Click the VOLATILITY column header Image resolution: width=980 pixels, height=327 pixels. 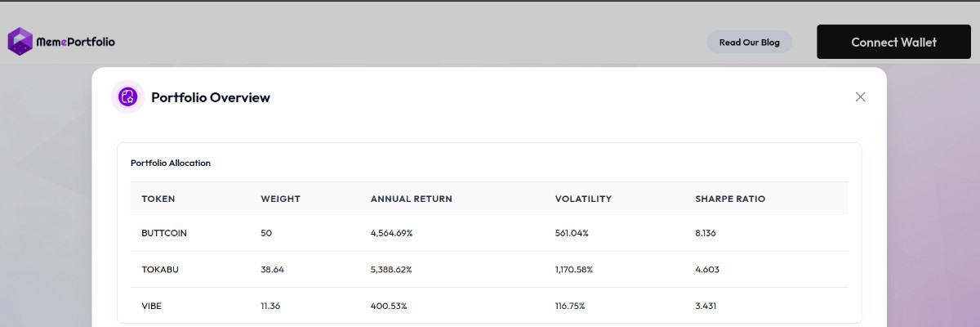click(583, 199)
